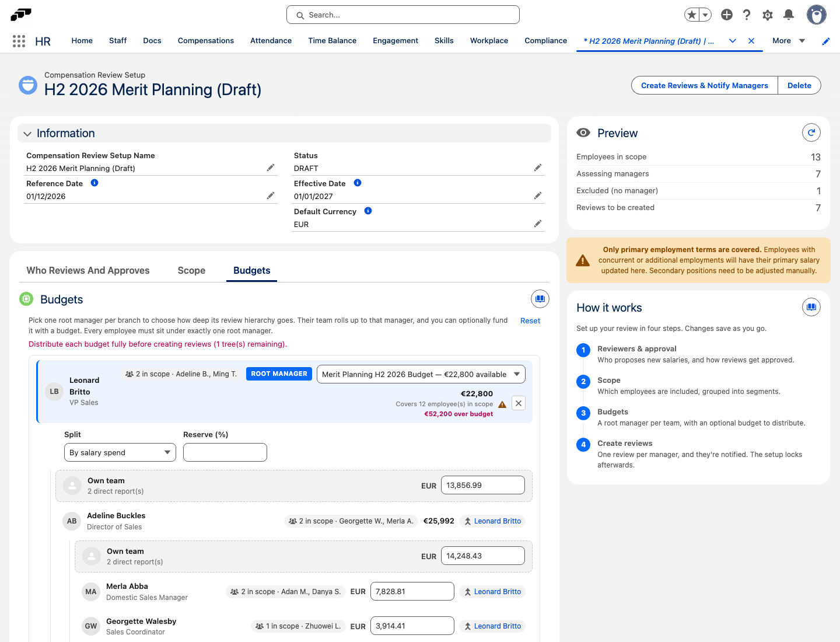This screenshot has width=840, height=642.
Task: Edit the Compensation Review Setup Name field
Action: [271, 168]
